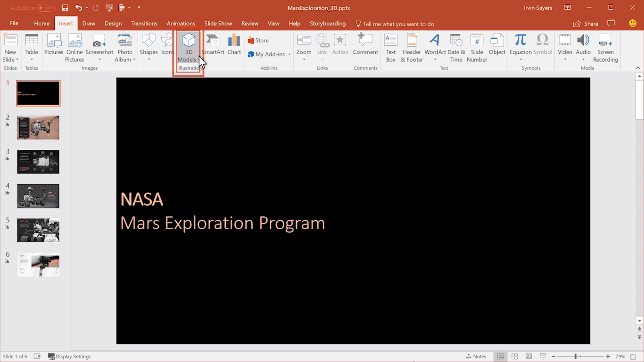Insert Pictures from the ribbon
Image resolution: width=644 pixels, height=362 pixels.
[54, 45]
